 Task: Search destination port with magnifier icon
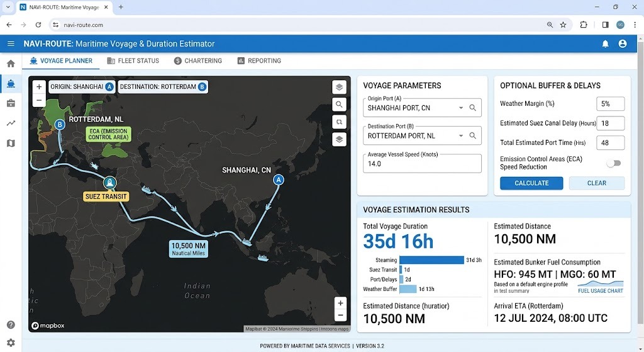[x=473, y=136]
